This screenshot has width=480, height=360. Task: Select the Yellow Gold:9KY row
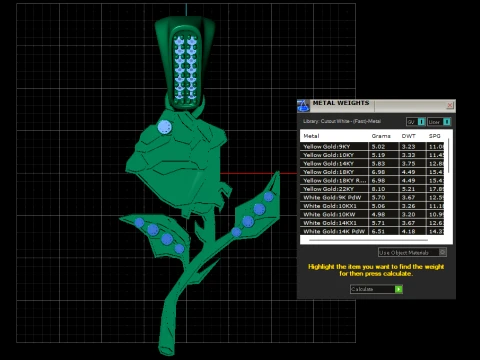click(x=372, y=146)
